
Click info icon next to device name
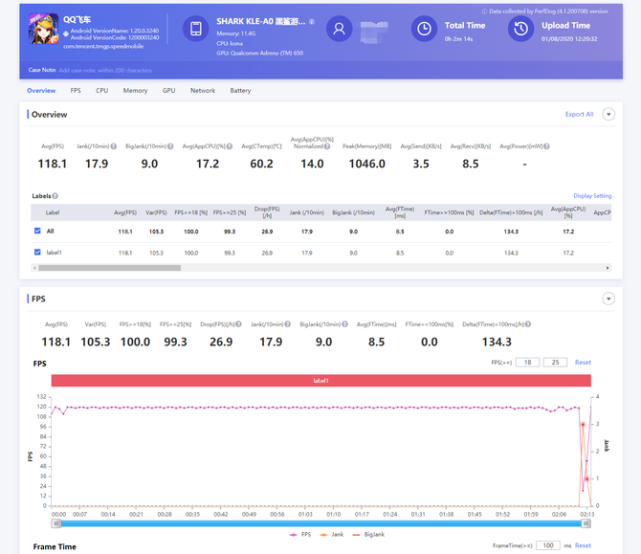312,21
